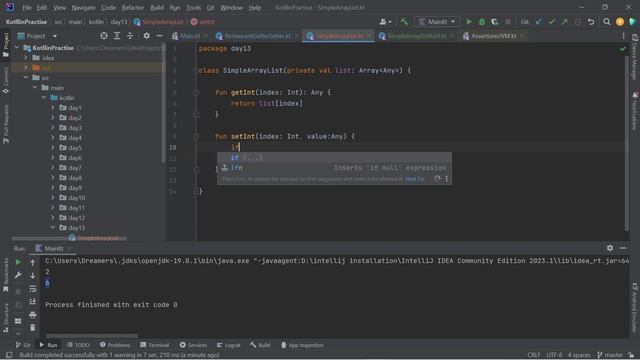The height and width of the screenshot is (360, 640).
Task: Print the console output icon
Action: pos(33,315)
